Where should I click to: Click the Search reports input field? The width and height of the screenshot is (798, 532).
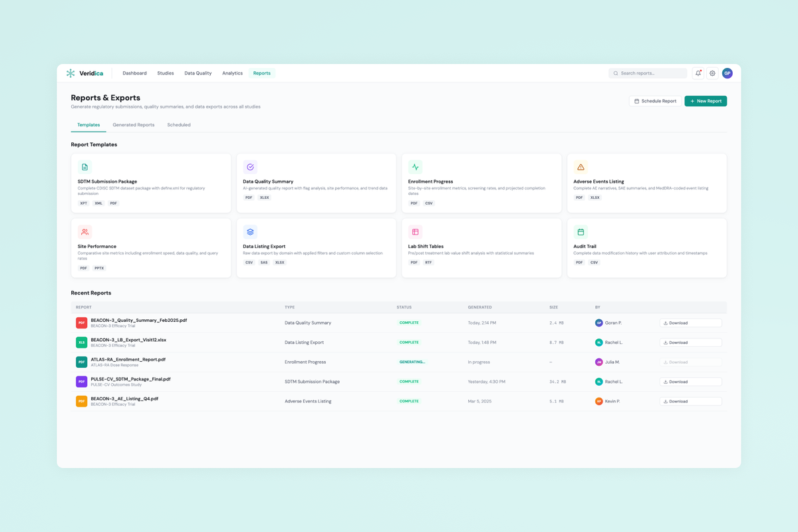tap(650, 73)
